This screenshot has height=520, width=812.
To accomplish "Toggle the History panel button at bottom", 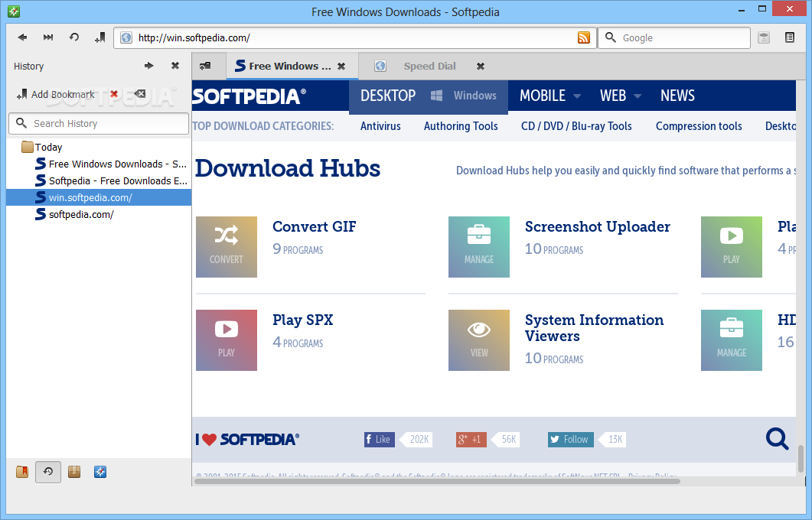I will [48, 472].
